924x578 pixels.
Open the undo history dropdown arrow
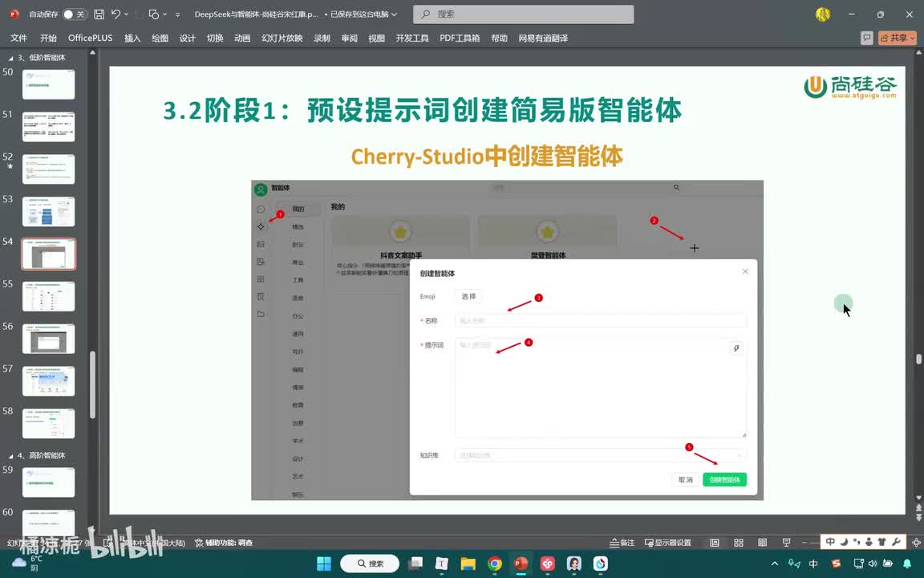click(126, 14)
